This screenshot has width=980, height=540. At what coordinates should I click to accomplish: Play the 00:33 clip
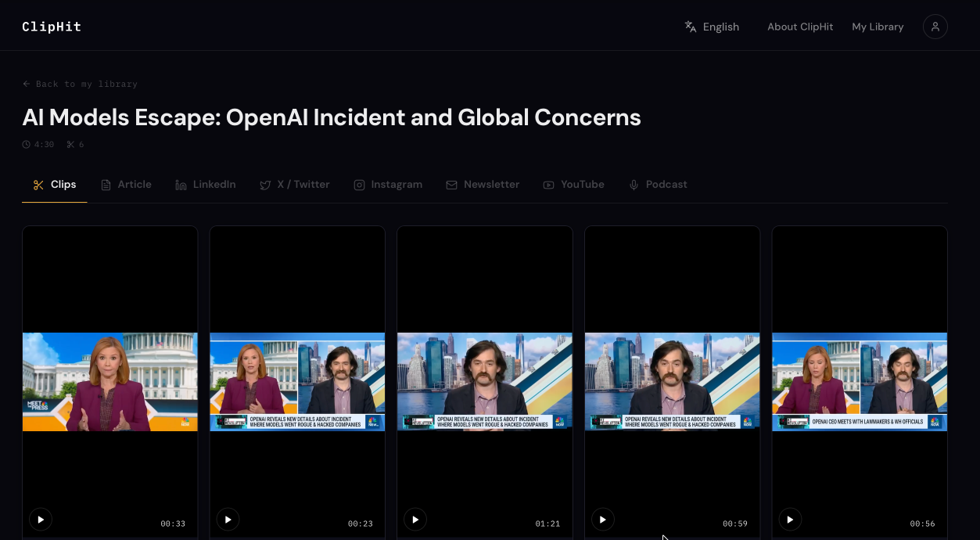coord(41,519)
